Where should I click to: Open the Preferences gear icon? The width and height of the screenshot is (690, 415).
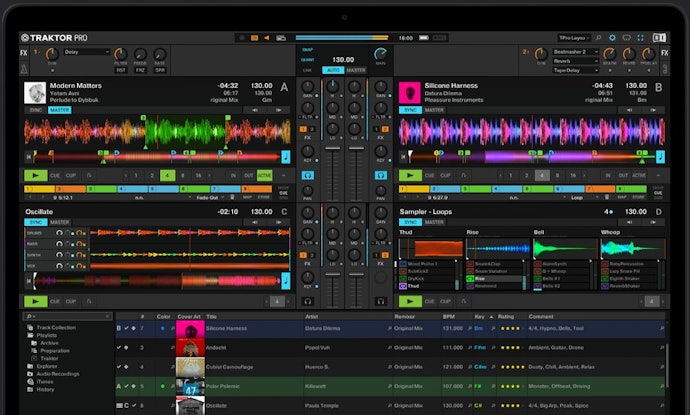point(612,38)
